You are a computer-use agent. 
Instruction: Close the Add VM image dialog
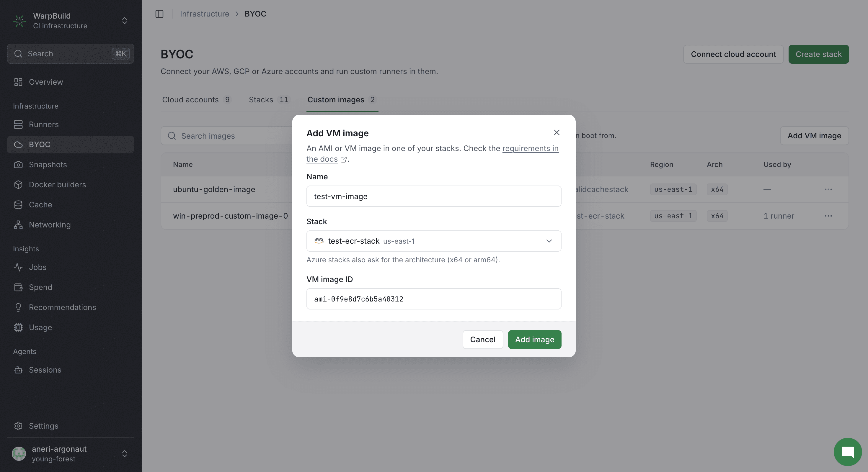coord(557,133)
